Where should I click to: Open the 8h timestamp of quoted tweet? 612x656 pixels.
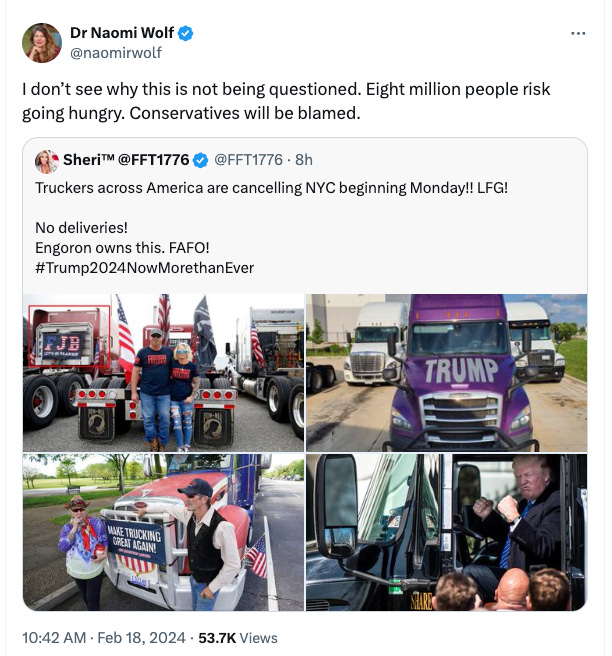(304, 160)
